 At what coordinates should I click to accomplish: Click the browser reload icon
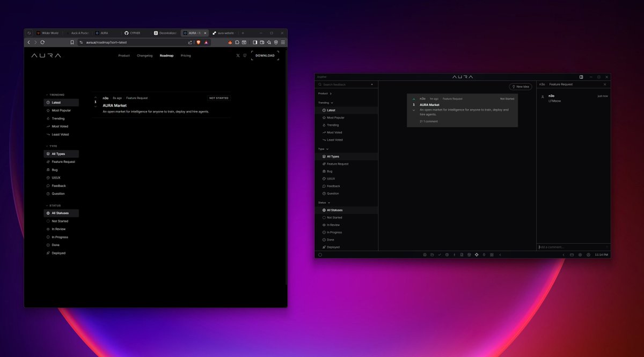click(x=42, y=42)
